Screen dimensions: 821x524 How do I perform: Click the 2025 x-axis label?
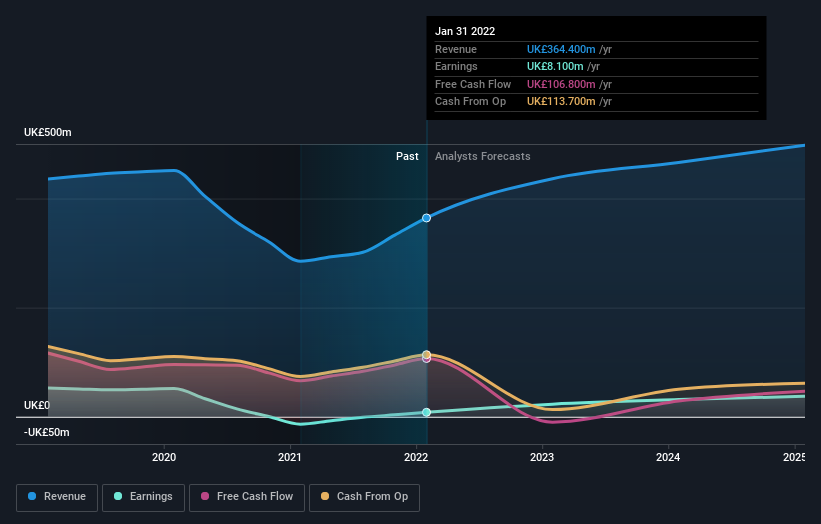pyautogui.click(x=793, y=458)
